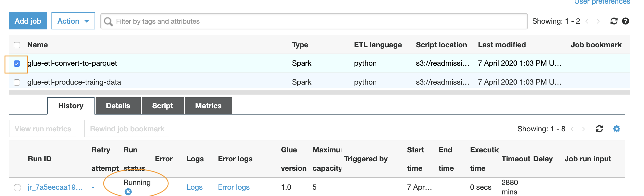Sort by Last modified column header
This screenshot has width=644, height=196.
point(502,45)
